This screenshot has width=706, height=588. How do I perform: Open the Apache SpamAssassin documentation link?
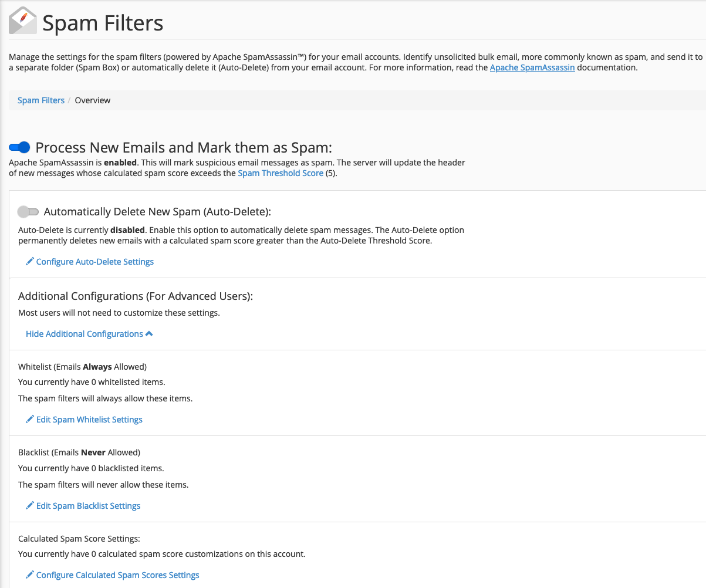pos(532,67)
